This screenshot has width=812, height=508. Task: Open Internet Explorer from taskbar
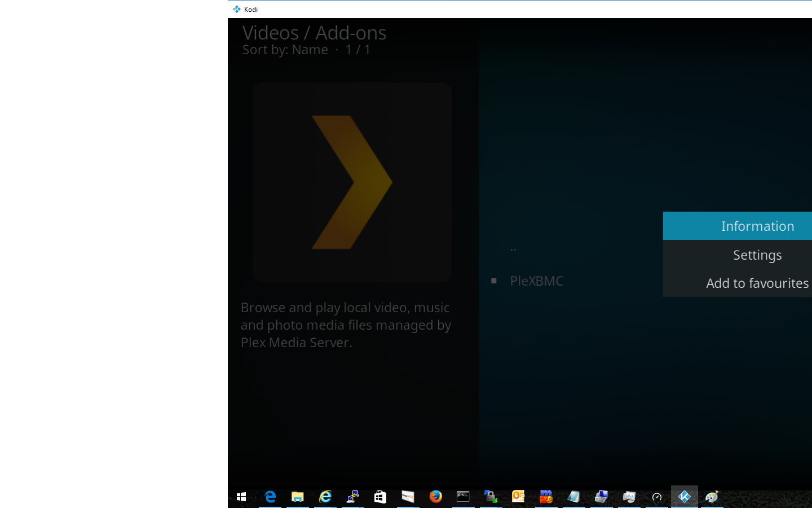(x=325, y=497)
